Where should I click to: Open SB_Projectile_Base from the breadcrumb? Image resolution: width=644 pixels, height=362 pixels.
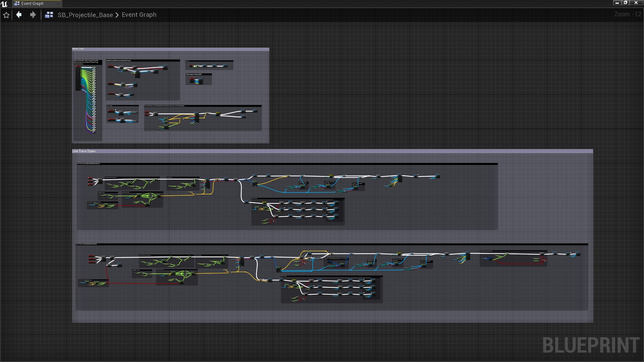click(x=86, y=14)
